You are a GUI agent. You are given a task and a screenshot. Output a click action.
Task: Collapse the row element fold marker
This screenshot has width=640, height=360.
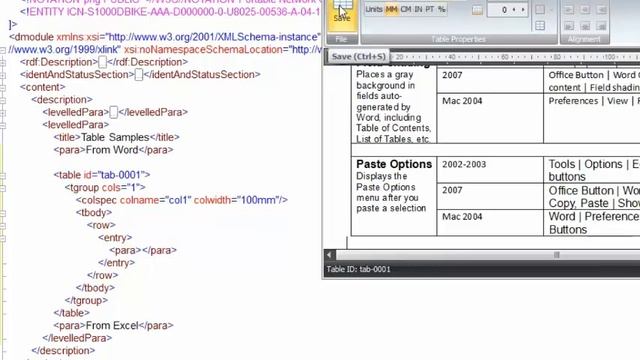coord(3,226)
